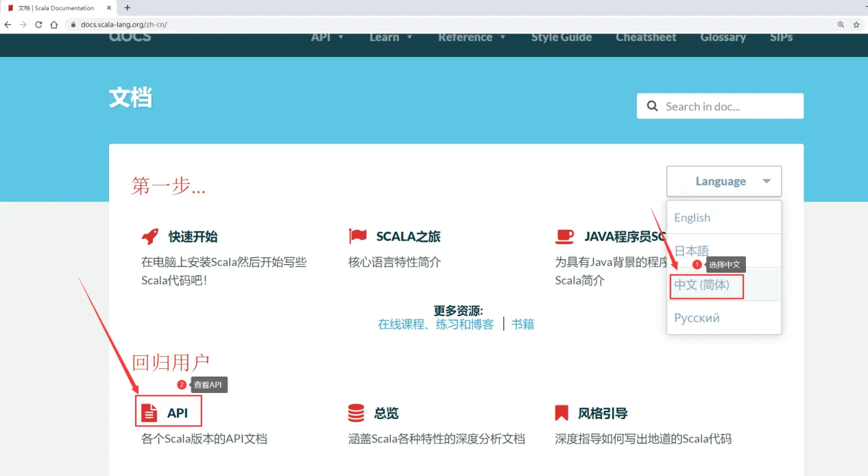Open the API documentation heading link
Image resolution: width=868 pixels, height=476 pixels.
coord(178,413)
